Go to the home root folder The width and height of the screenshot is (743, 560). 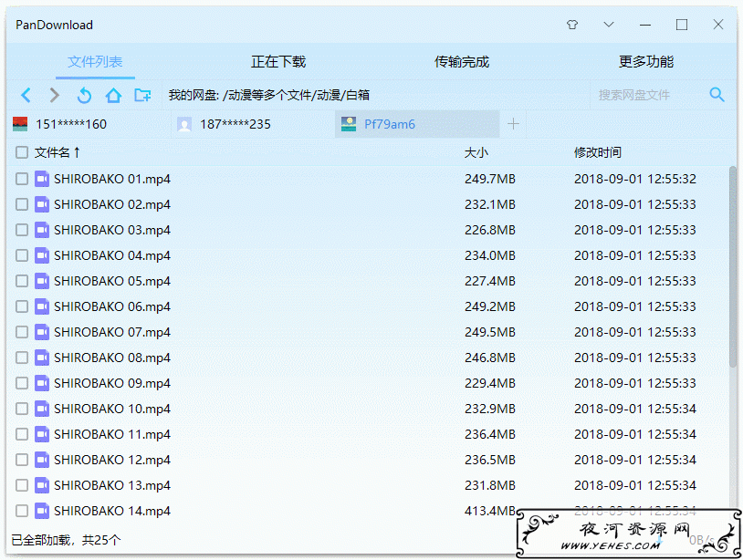pyautogui.click(x=113, y=95)
